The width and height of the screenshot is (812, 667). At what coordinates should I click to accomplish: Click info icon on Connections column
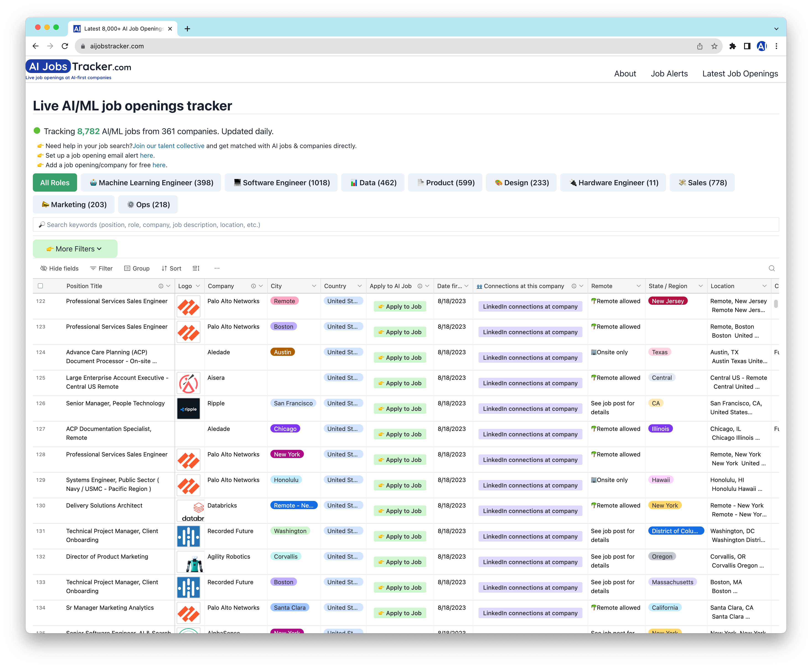[x=574, y=286]
